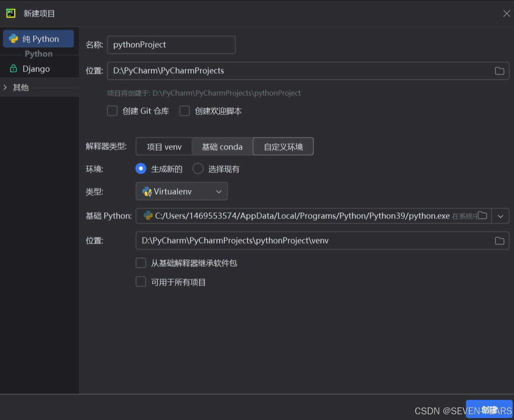
Task: Open the Virtualenv type dropdown
Action: click(182, 192)
